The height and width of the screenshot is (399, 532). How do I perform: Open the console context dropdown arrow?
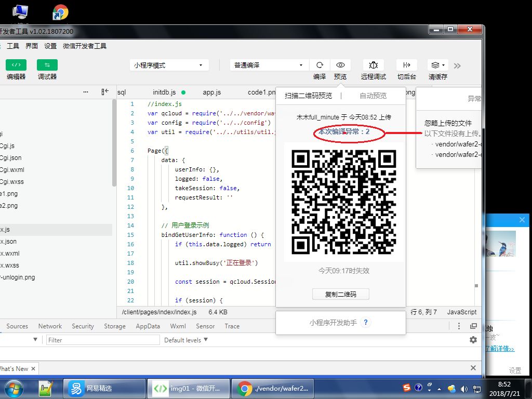35,339
